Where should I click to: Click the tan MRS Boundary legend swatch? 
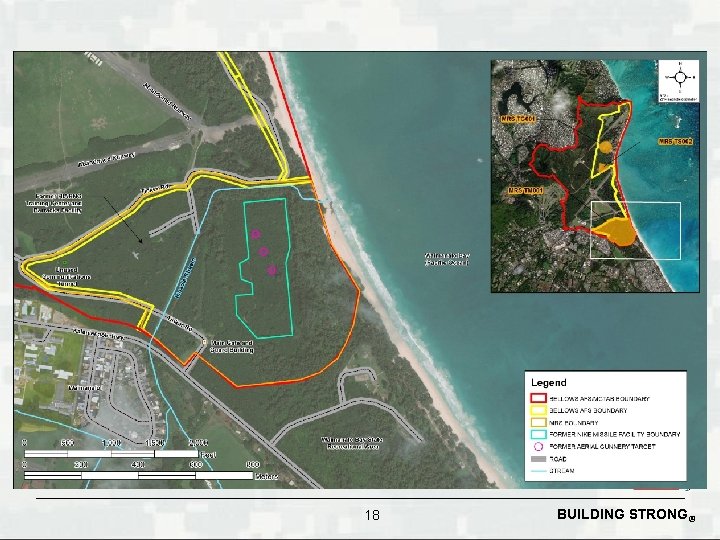538,422
